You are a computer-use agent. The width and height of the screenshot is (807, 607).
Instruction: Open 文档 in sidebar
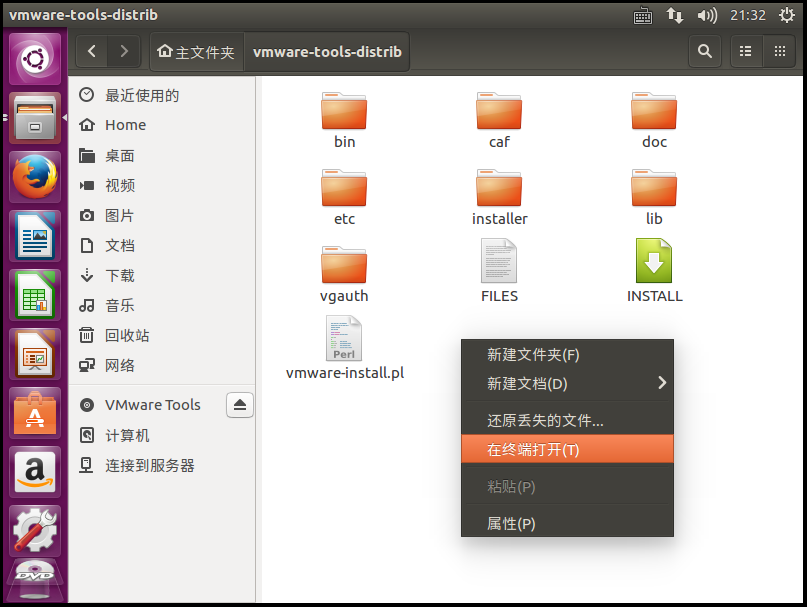point(162,246)
